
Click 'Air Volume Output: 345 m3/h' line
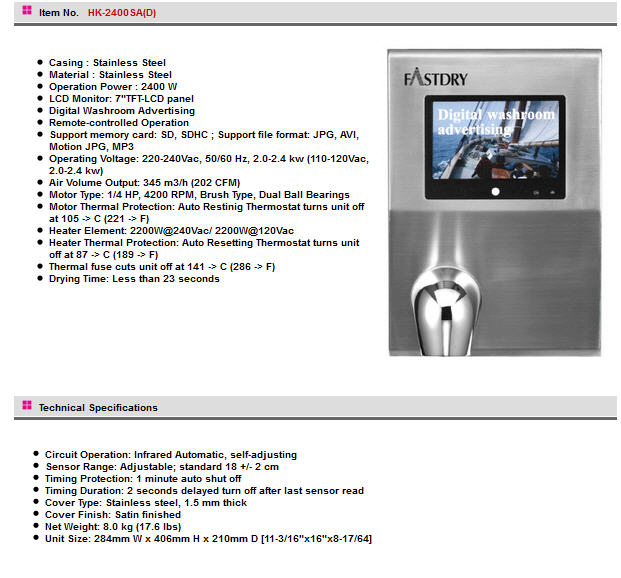click(x=145, y=183)
